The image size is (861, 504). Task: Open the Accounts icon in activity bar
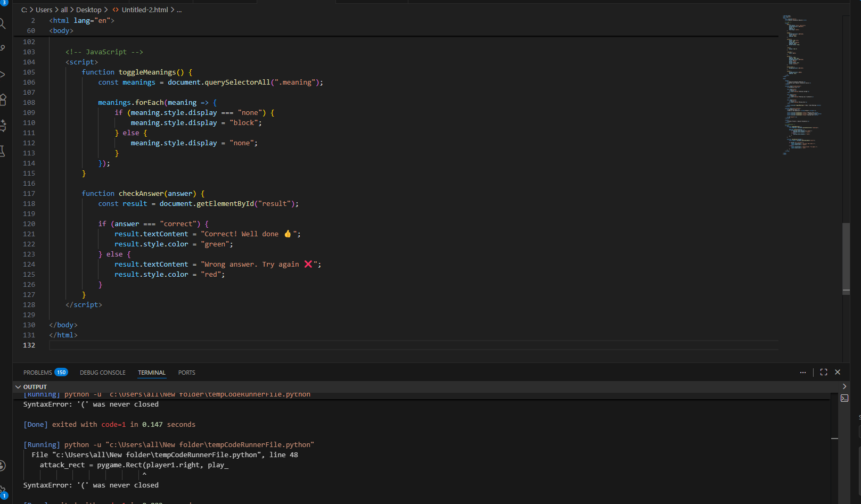[x=3, y=466]
